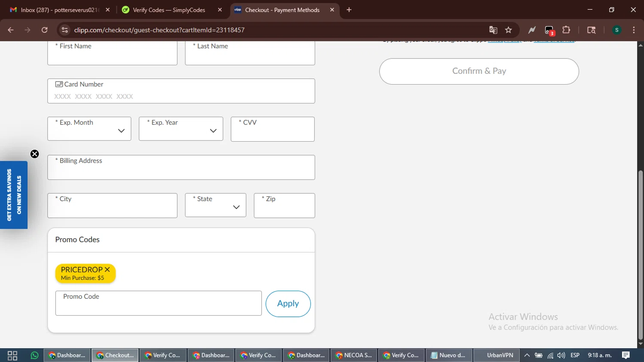Close the Gmail Inbox tab
This screenshot has width=644, height=362.
click(x=108, y=10)
